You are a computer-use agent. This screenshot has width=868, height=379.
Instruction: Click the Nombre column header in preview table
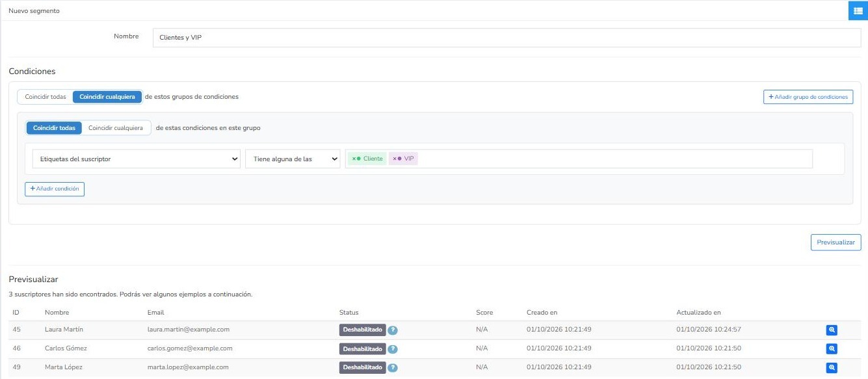point(57,313)
